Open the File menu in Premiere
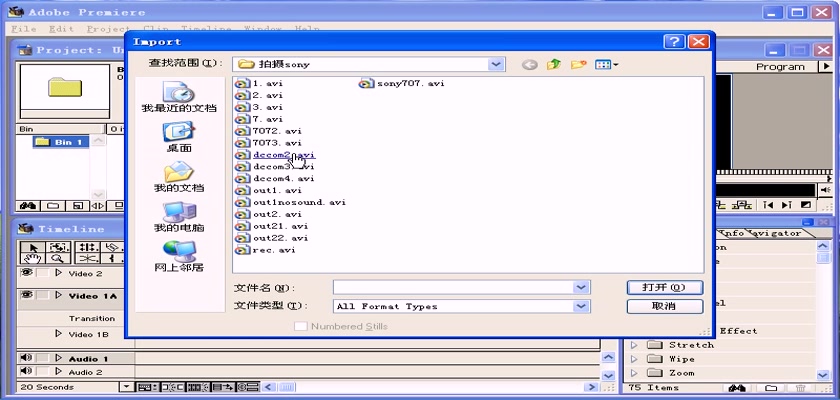 (24, 29)
